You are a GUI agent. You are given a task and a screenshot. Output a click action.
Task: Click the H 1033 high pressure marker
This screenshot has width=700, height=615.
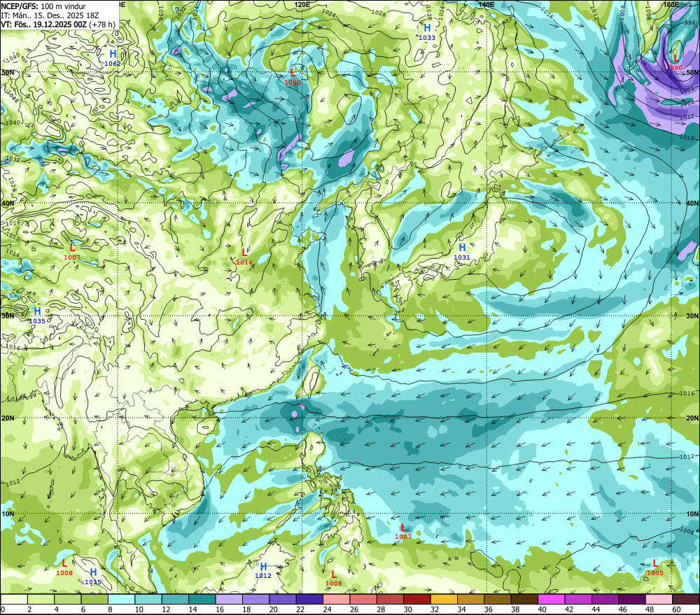427,32
